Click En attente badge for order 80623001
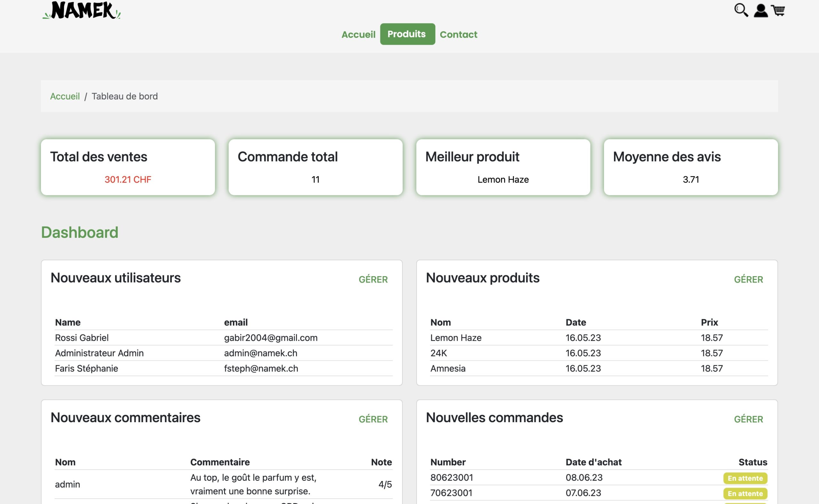The image size is (819, 504). pos(745,478)
